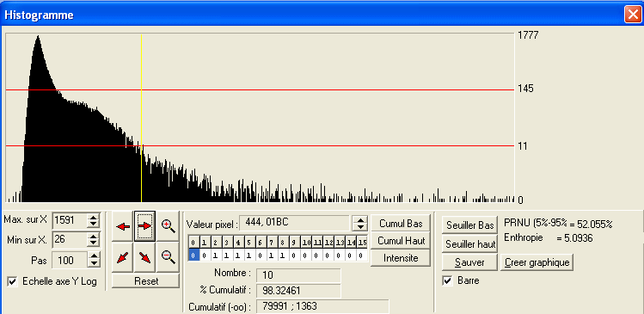Click the down-left red arrow icon
The image size is (644, 314).
pyautogui.click(x=122, y=257)
